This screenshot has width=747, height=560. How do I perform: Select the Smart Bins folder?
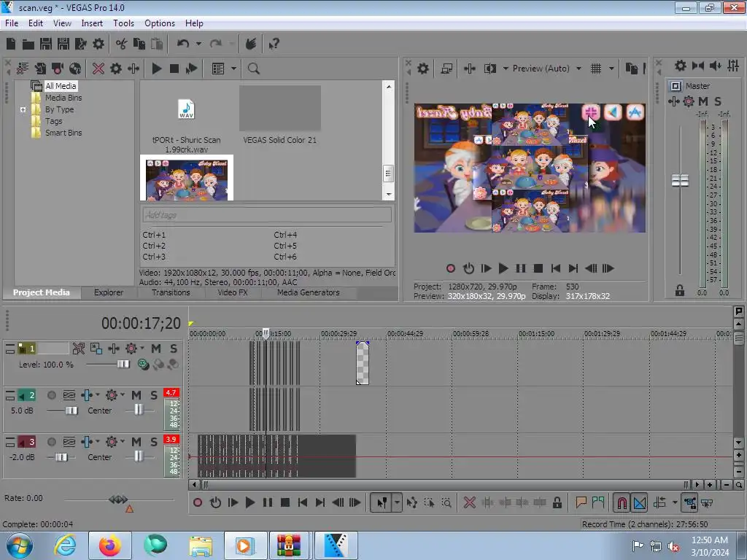point(63,133)
